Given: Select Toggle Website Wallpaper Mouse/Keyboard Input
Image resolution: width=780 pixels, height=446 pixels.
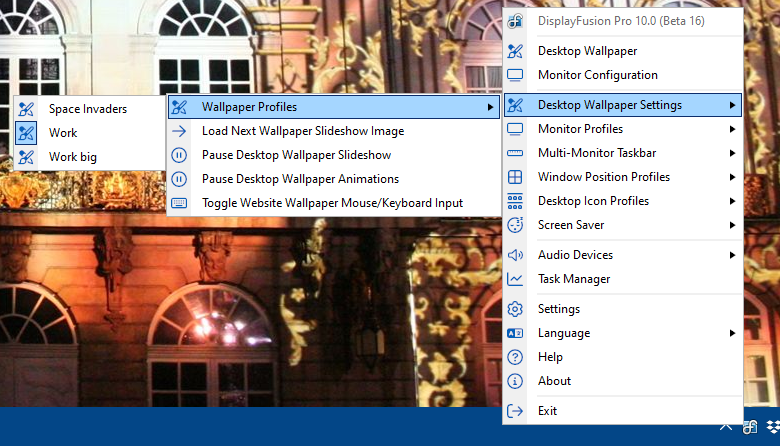Looking at the screenshot, I should [x=334, y=203].
